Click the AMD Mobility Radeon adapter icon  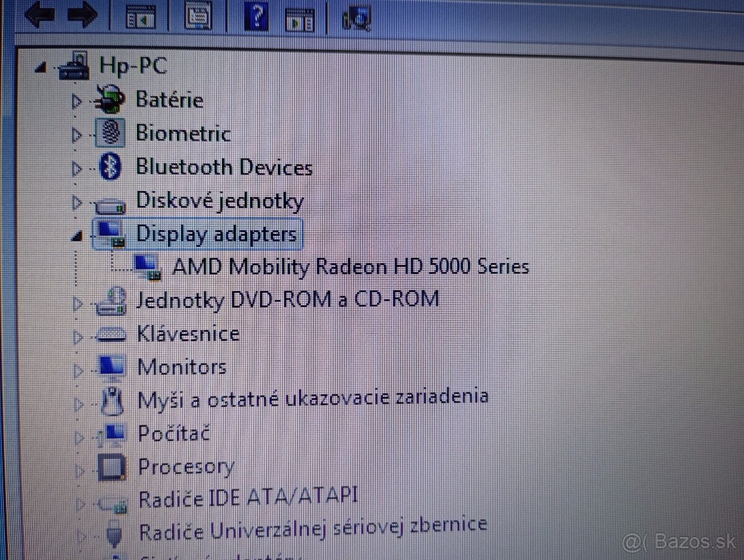click(149, 267)
